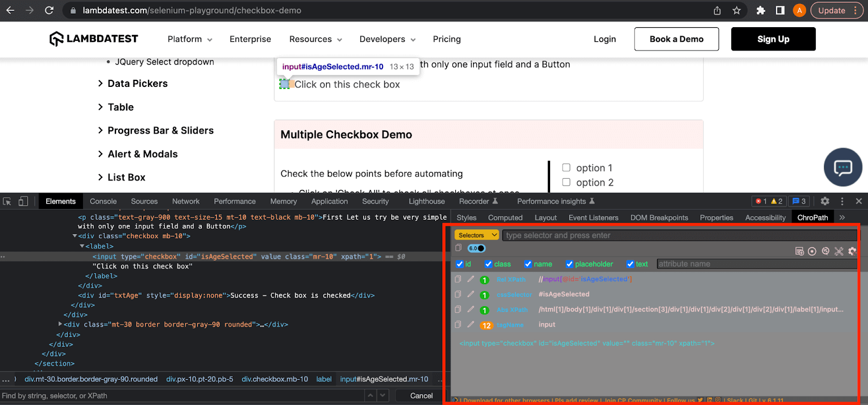Uncheck the id attribute checkbox in ChroPath
This screenshot has height=405, width=868.
[x=459, y=264]
